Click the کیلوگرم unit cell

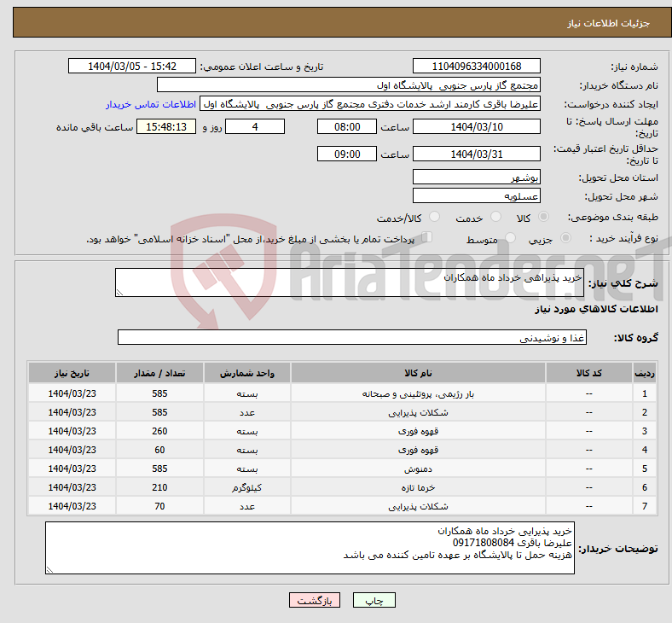[x=247, y=488]
